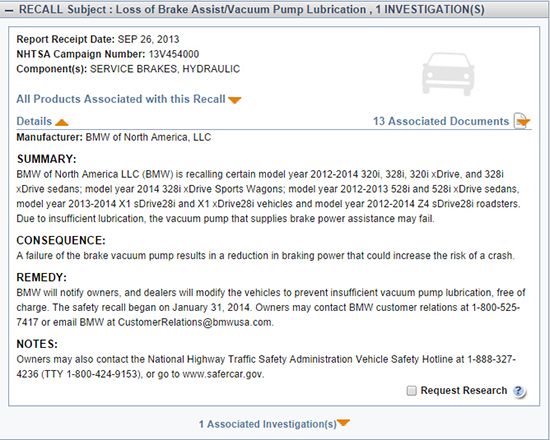Image resolution: width=550 pixels, height=440 pixels.
Task: Click the CustomerRelations@bmwusa.com email address
Action: coord(195,322)
